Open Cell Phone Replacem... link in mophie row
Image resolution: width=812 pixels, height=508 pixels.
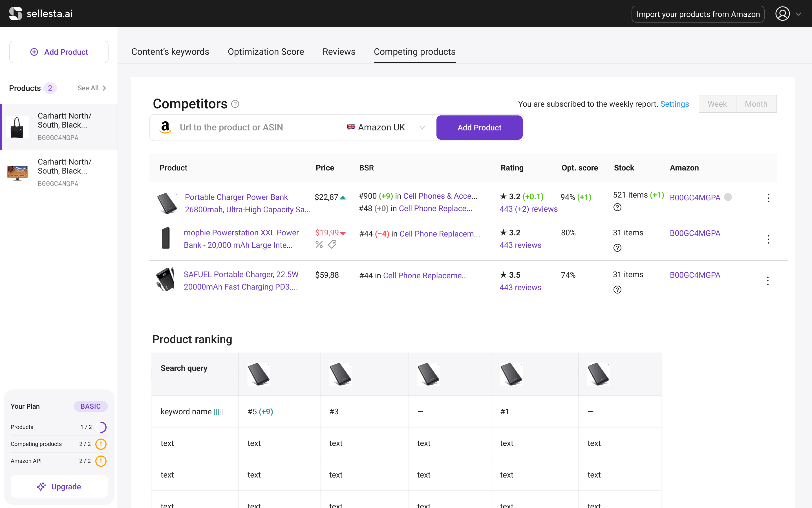(x=440, y=234)
